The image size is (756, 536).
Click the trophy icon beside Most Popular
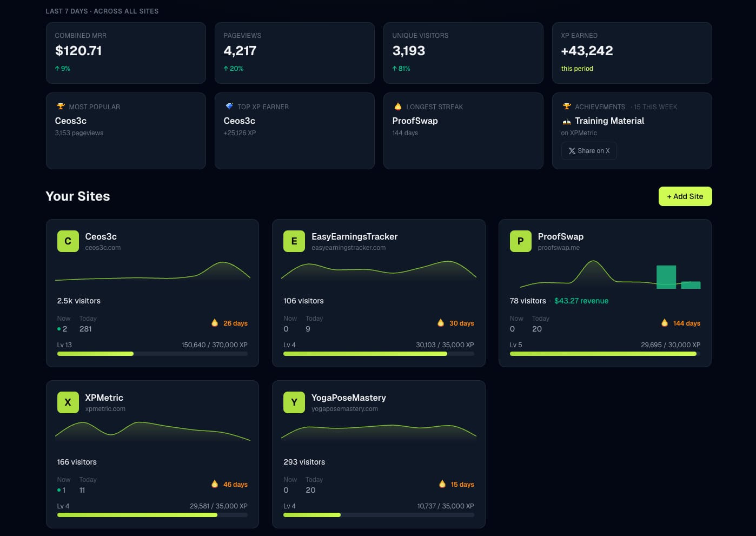tap(61, 107)
